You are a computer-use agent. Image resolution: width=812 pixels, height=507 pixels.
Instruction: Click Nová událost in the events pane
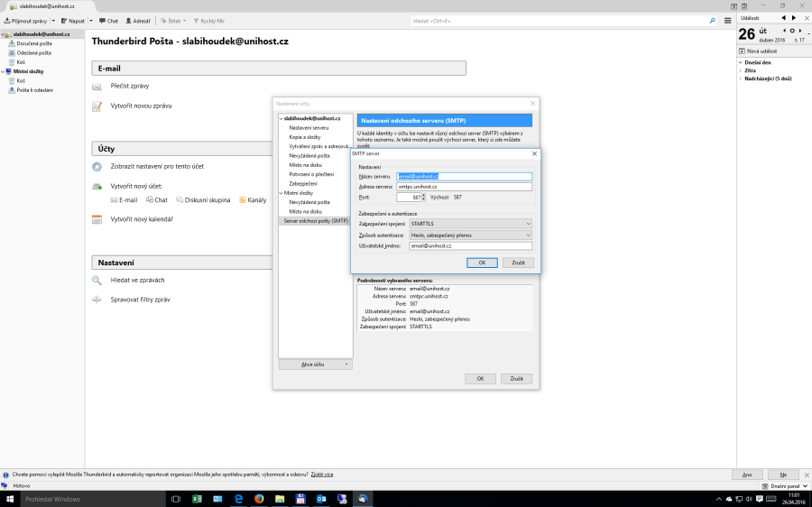pos(758,51)
